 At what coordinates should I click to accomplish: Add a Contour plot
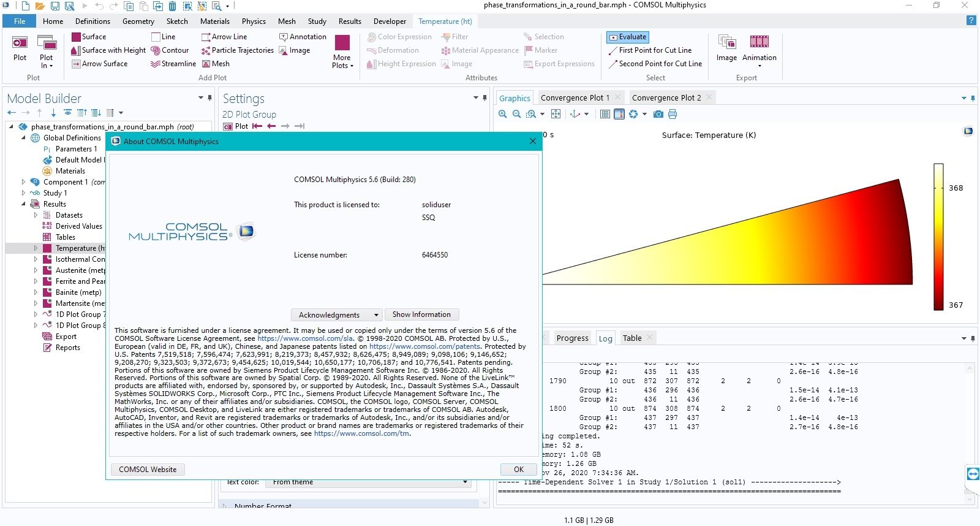[170, 50]
